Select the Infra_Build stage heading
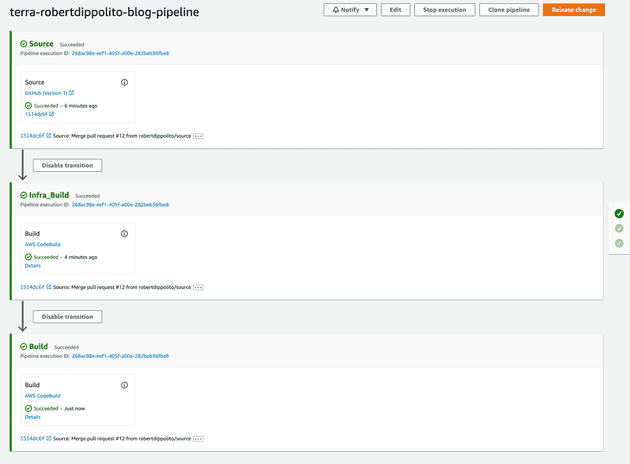 (x=49, y=195)
